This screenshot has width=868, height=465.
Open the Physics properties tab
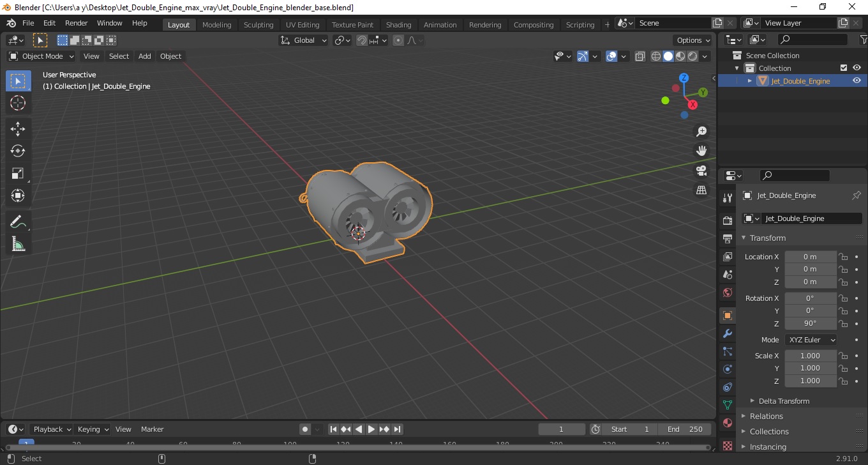[x=727, y=369]
